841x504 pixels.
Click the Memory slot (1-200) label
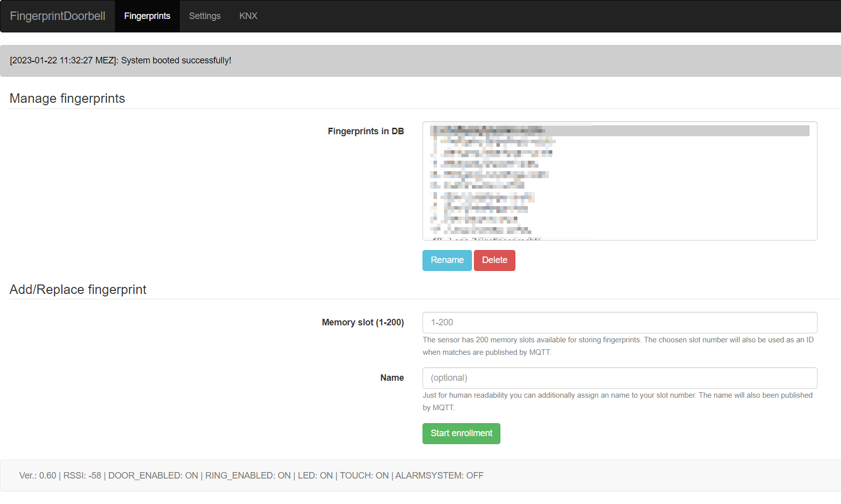[363, 322]
